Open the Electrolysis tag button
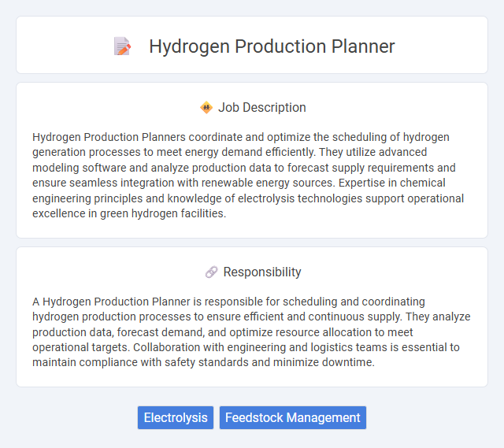The width and height of the screenshot is (504, 448). [x=176, y=417]
